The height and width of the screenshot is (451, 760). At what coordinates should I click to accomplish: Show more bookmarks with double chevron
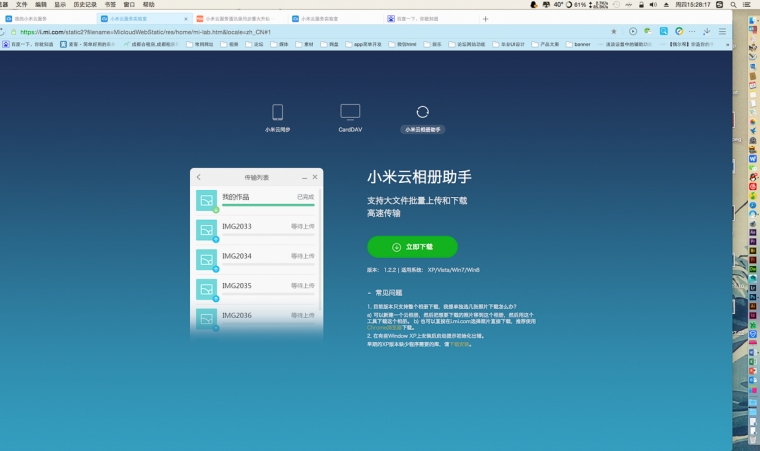click(727, 44)
